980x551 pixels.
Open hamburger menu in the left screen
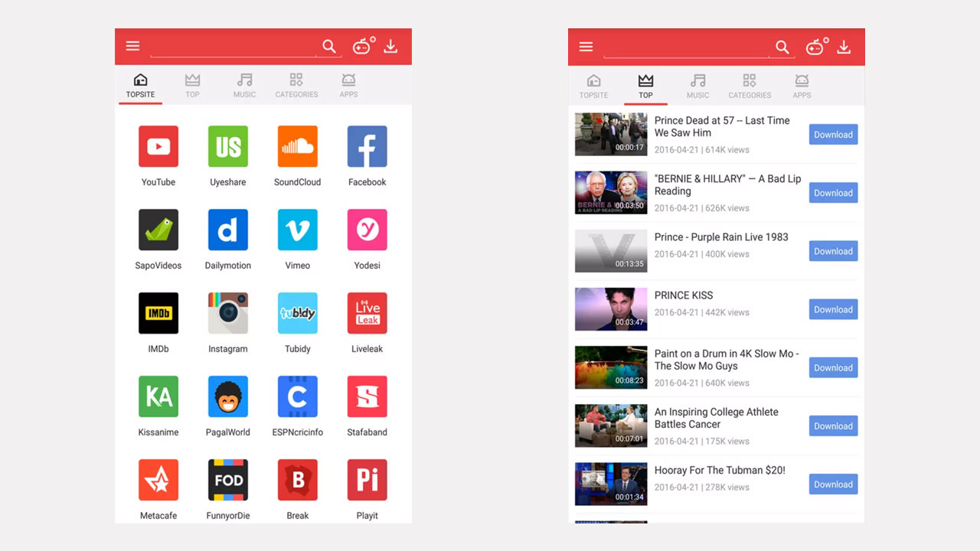tap(133, 46)
